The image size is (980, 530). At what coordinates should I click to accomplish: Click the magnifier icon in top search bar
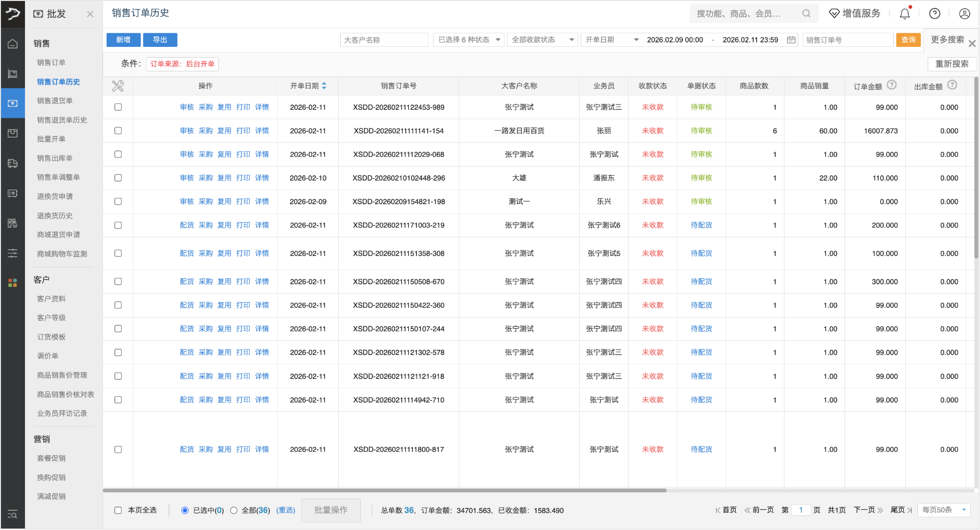click(x=806, y=13)
